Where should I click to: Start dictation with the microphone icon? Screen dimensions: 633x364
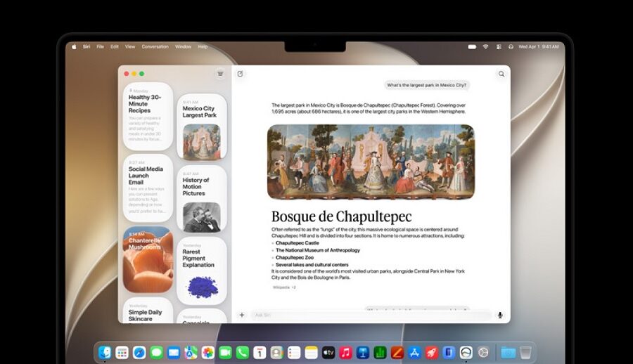[500, 316]
